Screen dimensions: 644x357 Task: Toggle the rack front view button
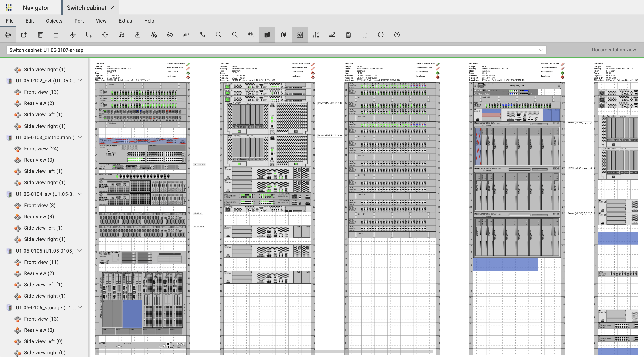click(x=267, y=35)
